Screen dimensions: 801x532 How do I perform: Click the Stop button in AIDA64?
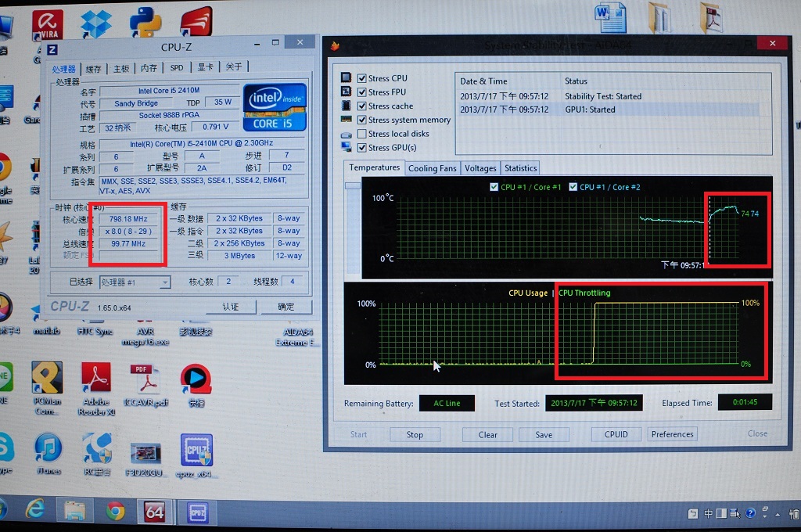(x=415, y=434)
